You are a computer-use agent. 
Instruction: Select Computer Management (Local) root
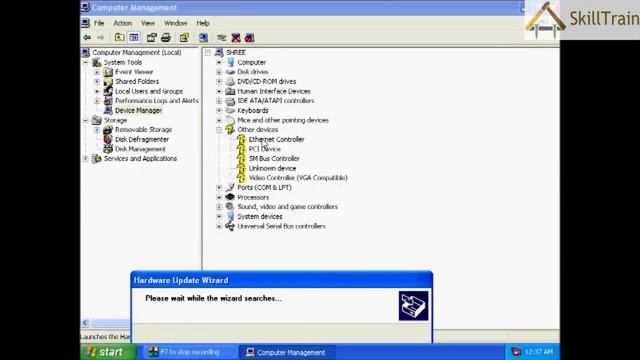pos(137,52)
